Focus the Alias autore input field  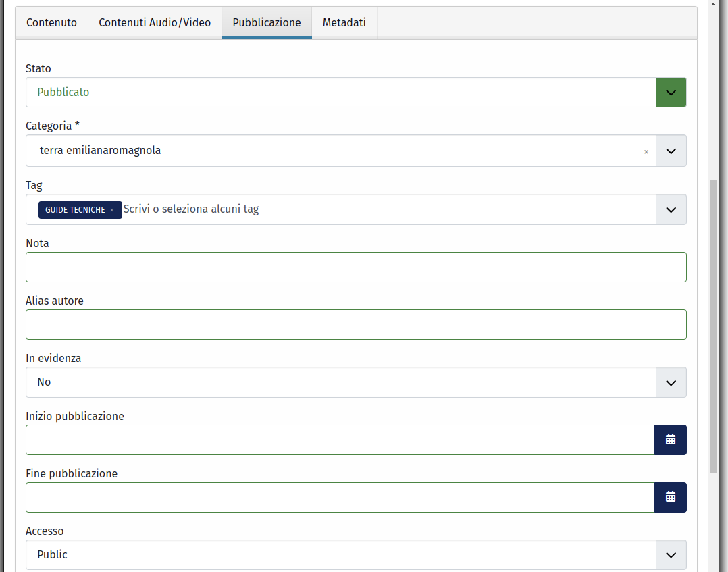coord(356,324)
